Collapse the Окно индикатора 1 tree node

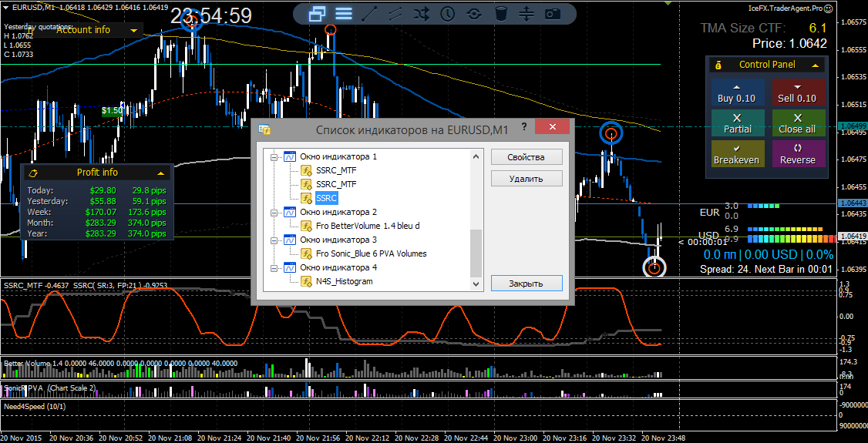coord(273,157)
